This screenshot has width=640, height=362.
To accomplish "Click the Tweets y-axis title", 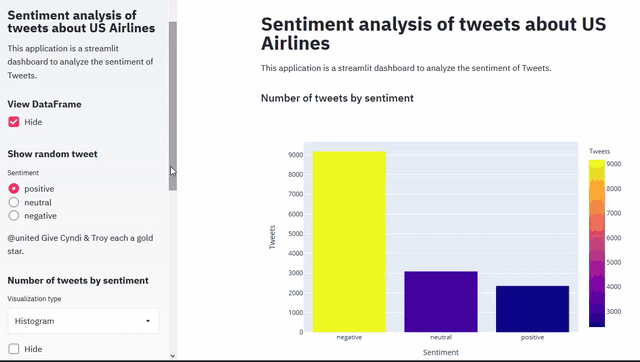I will [x=272, y=237].
